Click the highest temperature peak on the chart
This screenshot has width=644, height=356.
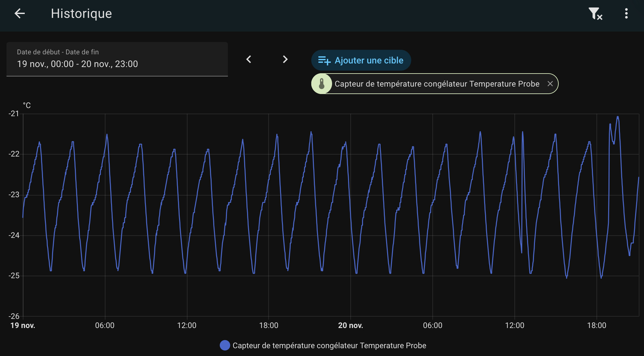click(618, 117)
